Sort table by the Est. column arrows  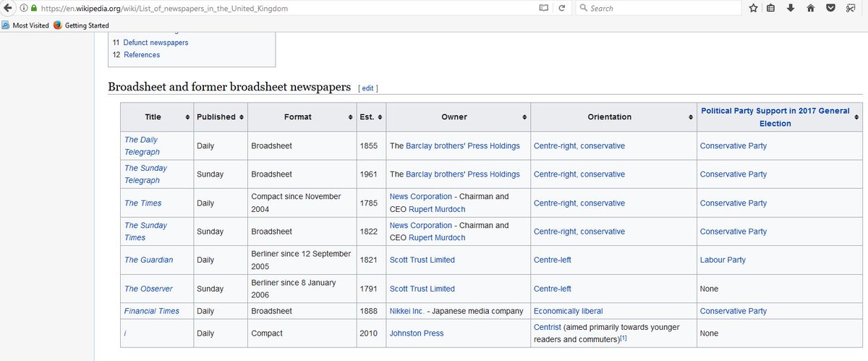[380, 117]
